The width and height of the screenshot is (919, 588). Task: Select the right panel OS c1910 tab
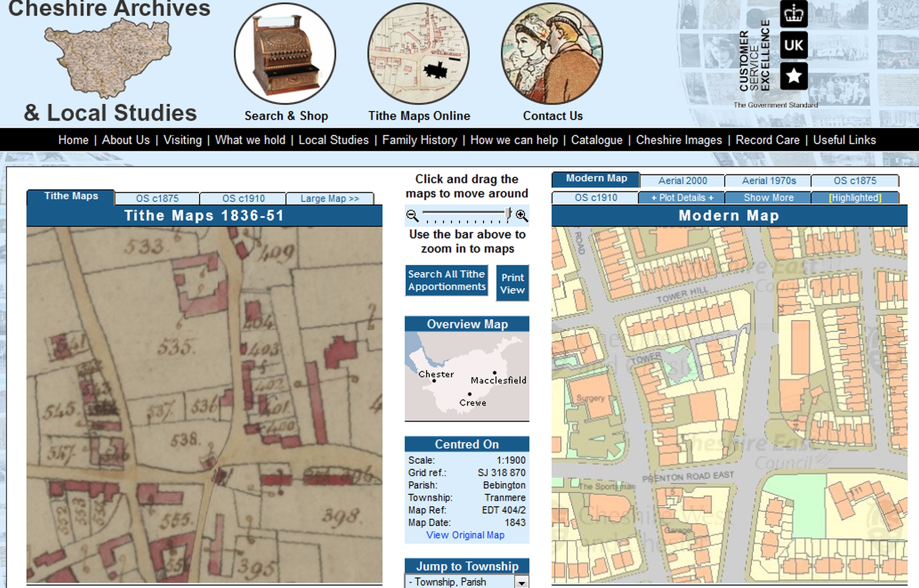[x=596, y=197]
